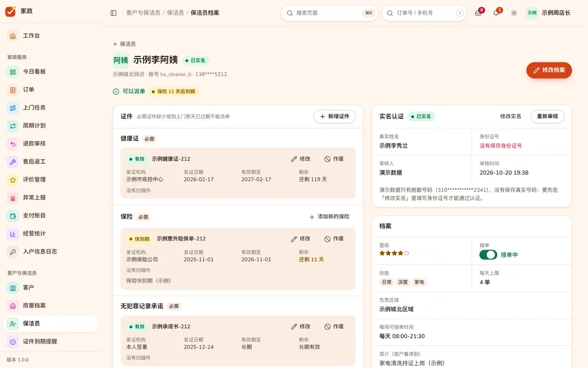Click the 修改档案 button
Image resolution: width=588 pixels, height=368 pixels.
pos(549,70)
